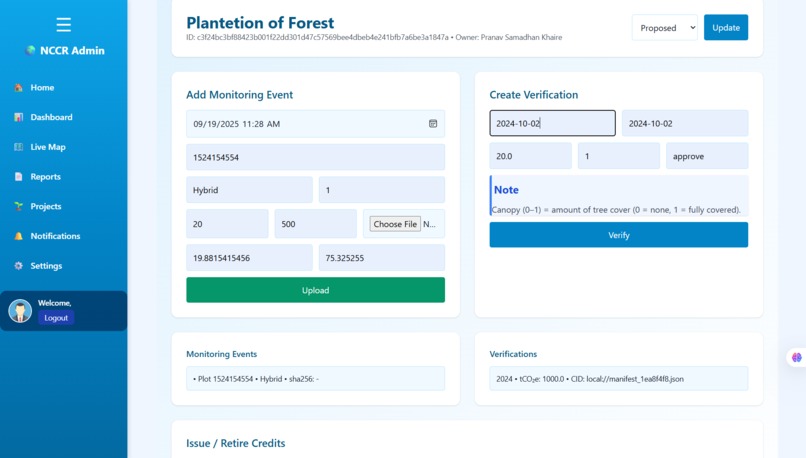Click the plot ID field 1524154554

click(315, 157)
